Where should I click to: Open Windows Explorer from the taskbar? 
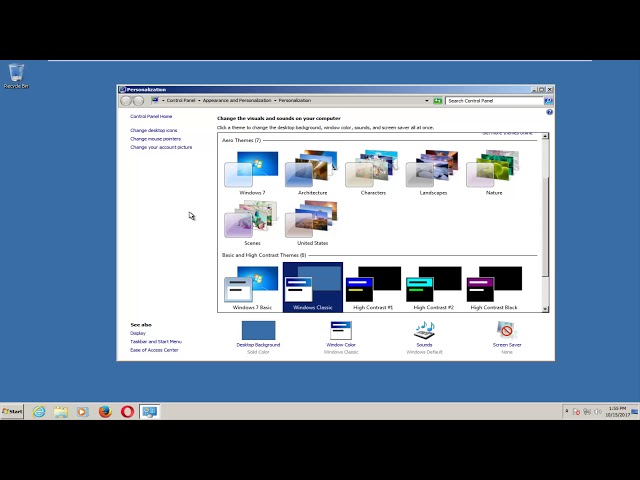point(61,411)
